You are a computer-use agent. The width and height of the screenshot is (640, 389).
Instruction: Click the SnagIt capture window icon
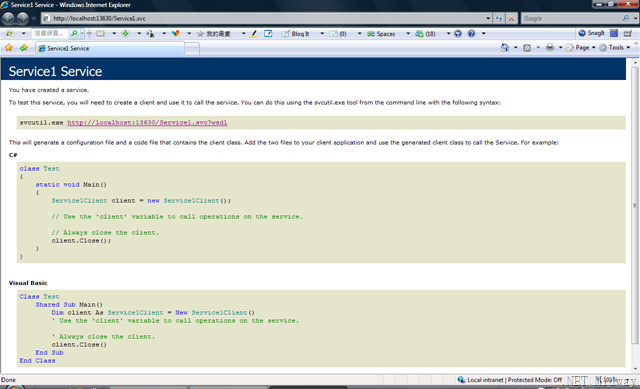pyautogui.click(x=614, y=33)
